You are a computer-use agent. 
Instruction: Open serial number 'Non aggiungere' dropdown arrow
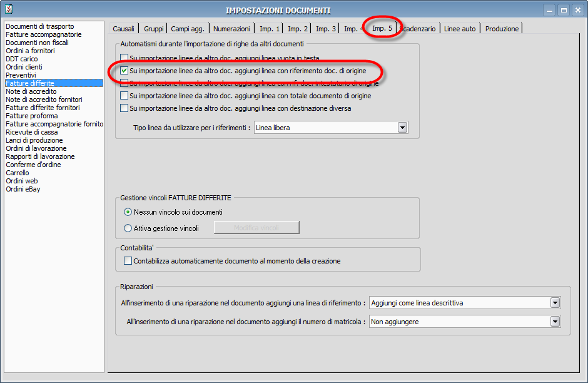(x=555, y=322)
